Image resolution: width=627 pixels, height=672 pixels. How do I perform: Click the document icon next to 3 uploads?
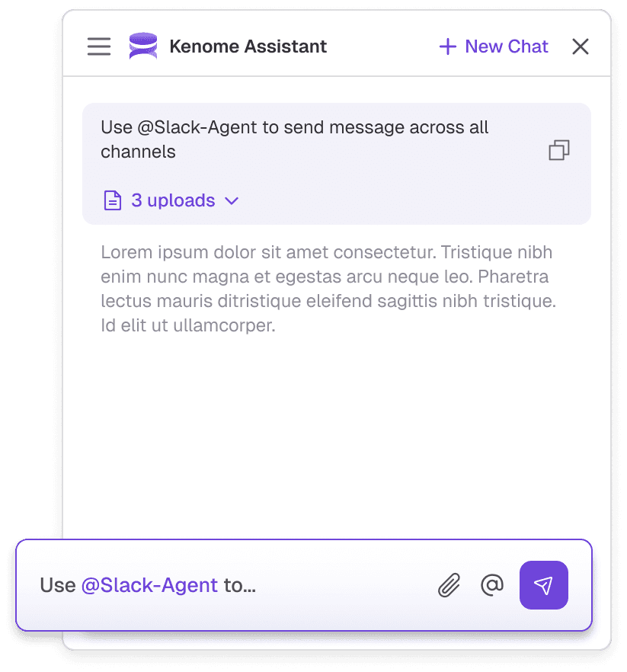point(113,200)
